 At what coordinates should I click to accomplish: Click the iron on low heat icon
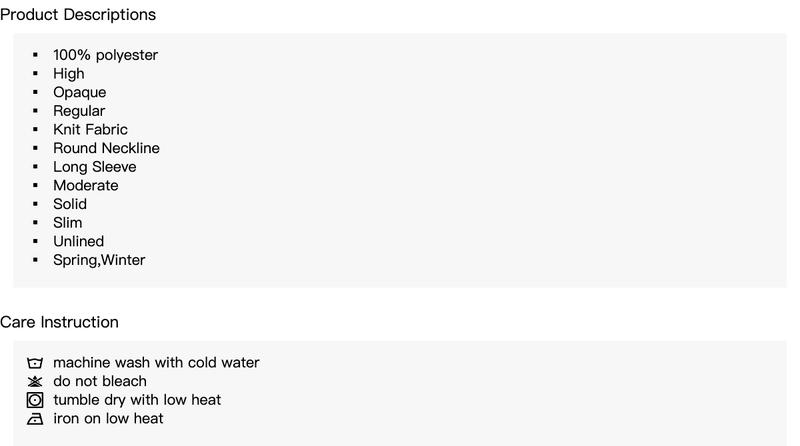coord(35,419)
